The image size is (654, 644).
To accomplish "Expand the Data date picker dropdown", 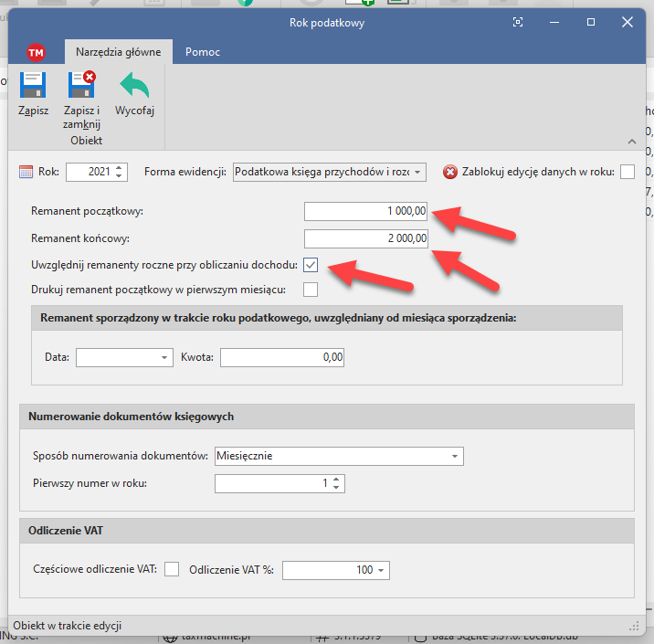I will pos(164,357).
